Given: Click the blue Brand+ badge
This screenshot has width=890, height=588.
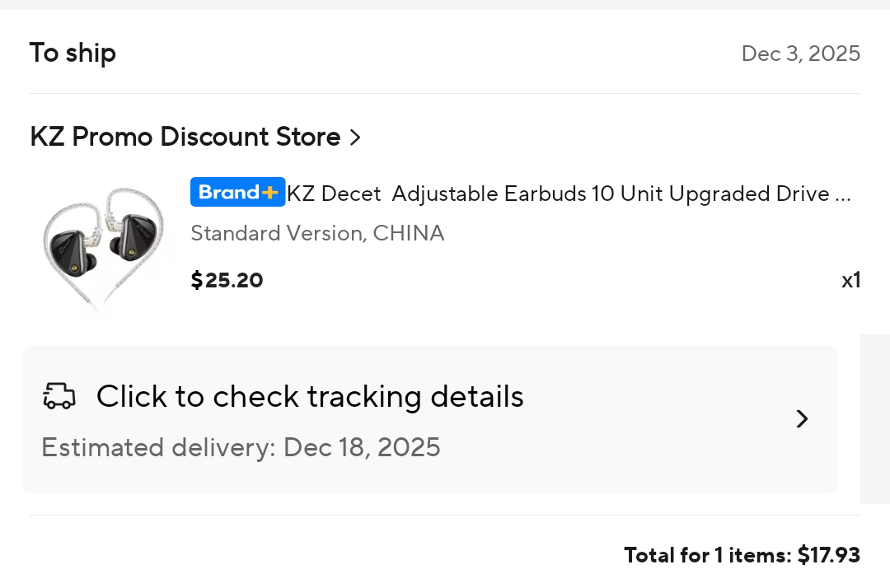Looking at the screenshot, I should coord(229,193).
